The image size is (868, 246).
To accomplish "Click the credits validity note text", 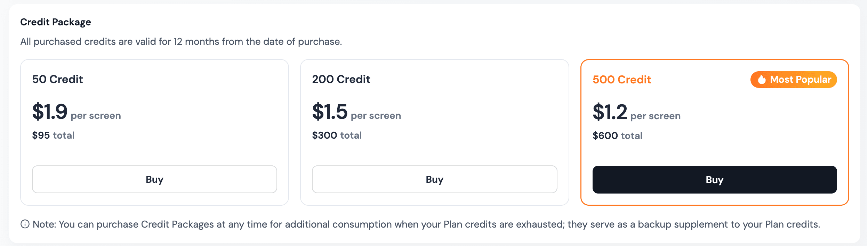I will (x=181, y=41).
